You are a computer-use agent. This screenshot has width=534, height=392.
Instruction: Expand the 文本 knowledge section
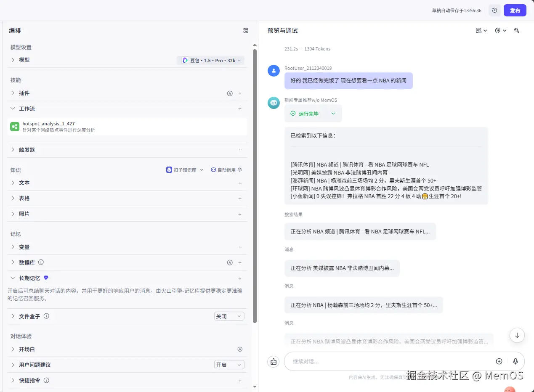(13, 183)
